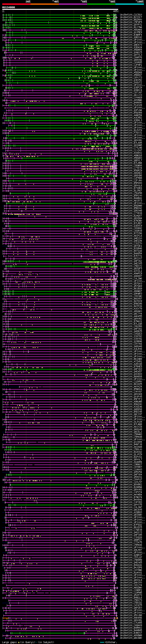The height and width of the screenshot is (644, 146).
Task: Click the cyan ~100% identity legend bar
Action: 130,4
